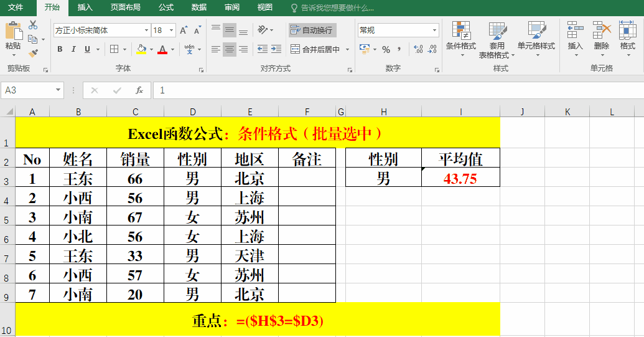Image resolution: width=644 pixels, height=337 pixels.
Task: Open the number format dropdown 常规
Action: [434, 31]
